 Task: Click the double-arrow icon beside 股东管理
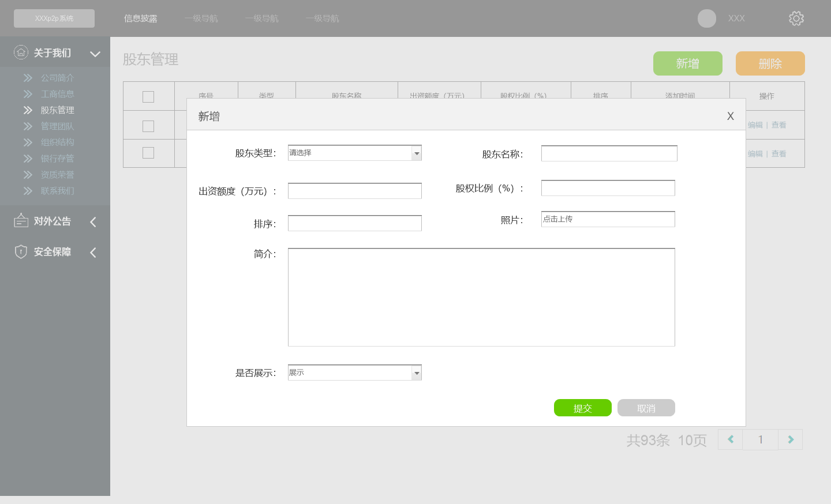tap(28, 110)
